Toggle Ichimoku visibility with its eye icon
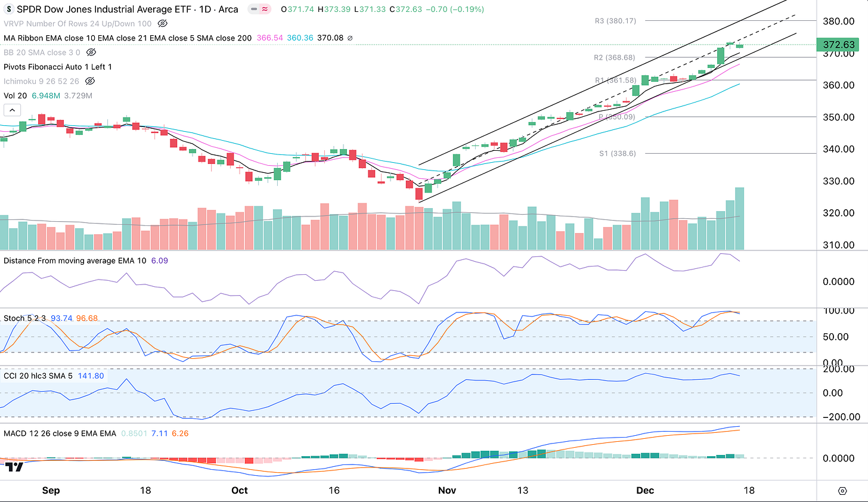Viewport: 868px width, 502px height. point(90,81)
